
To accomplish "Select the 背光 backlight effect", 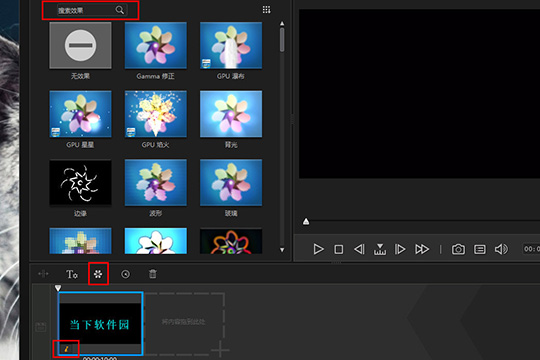I will (231, 114).
